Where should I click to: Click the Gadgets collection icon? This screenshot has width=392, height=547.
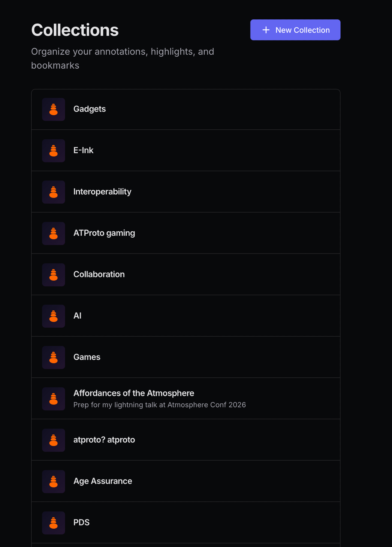pyautogui.click(x=54, y=109)
